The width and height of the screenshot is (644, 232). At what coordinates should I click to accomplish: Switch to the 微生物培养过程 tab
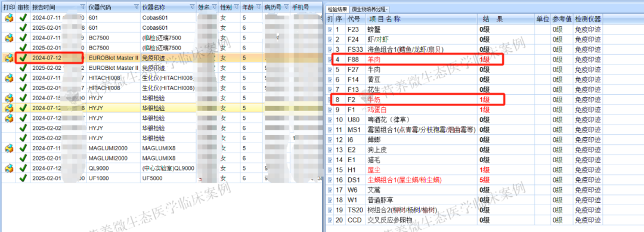[x=370, y=10]
